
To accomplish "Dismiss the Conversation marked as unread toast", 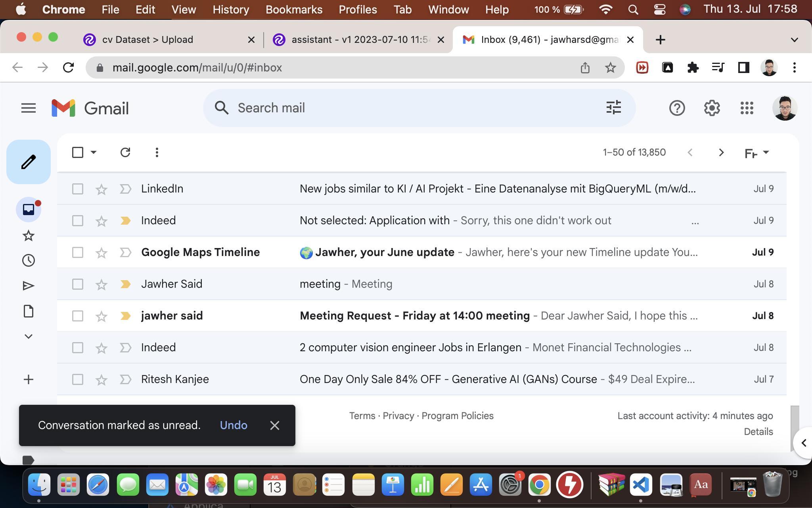I will tap(274, 425).
